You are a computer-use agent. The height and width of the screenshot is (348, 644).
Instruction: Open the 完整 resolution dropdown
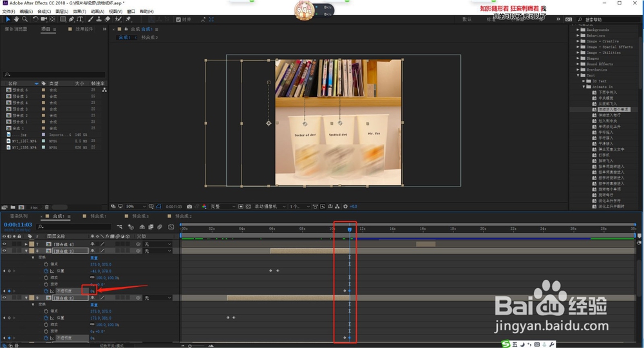[223, 206]
